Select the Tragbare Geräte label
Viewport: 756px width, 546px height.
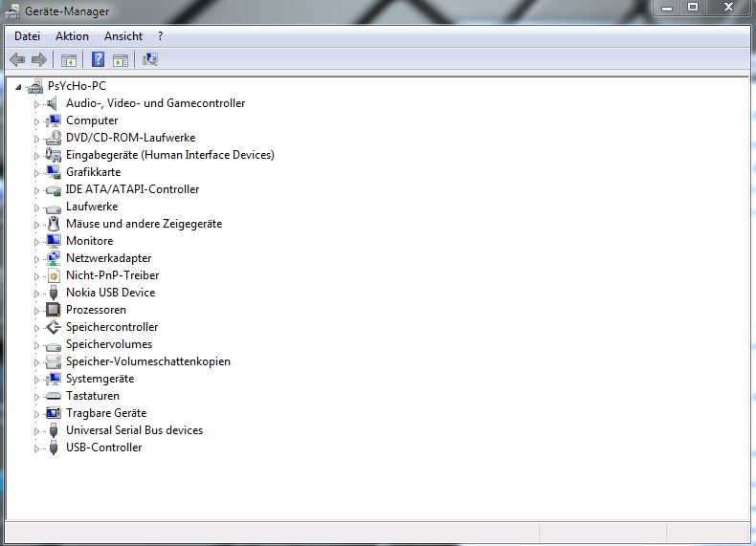[106, 413]
